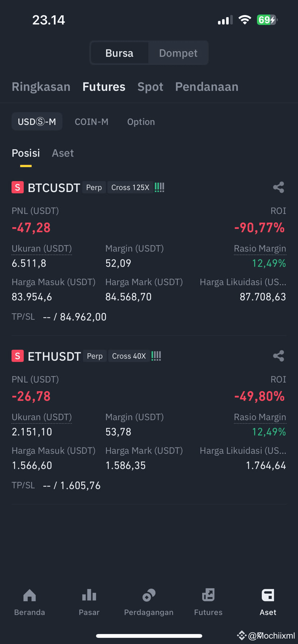298x644 pixels.
Task: Tap ETHUSDT ADL indicator bars
Action: (156, 356)
